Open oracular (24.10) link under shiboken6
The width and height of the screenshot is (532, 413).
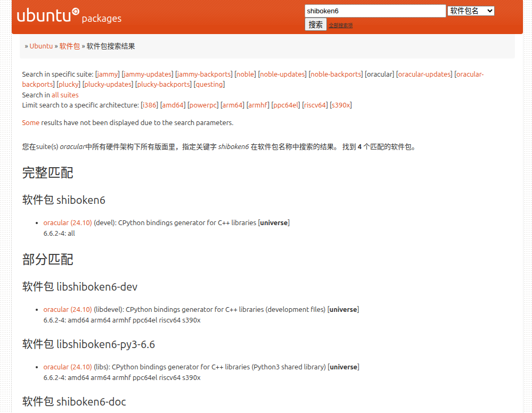click(68, 223)
